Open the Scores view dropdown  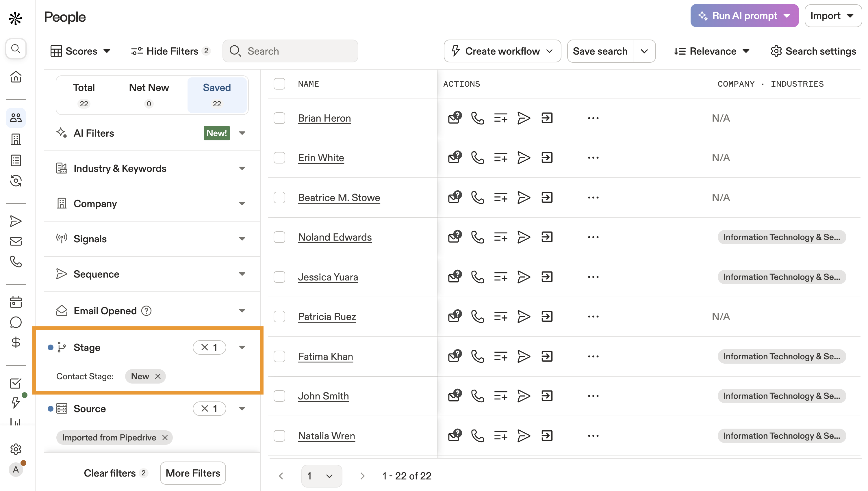coord(81,51)
